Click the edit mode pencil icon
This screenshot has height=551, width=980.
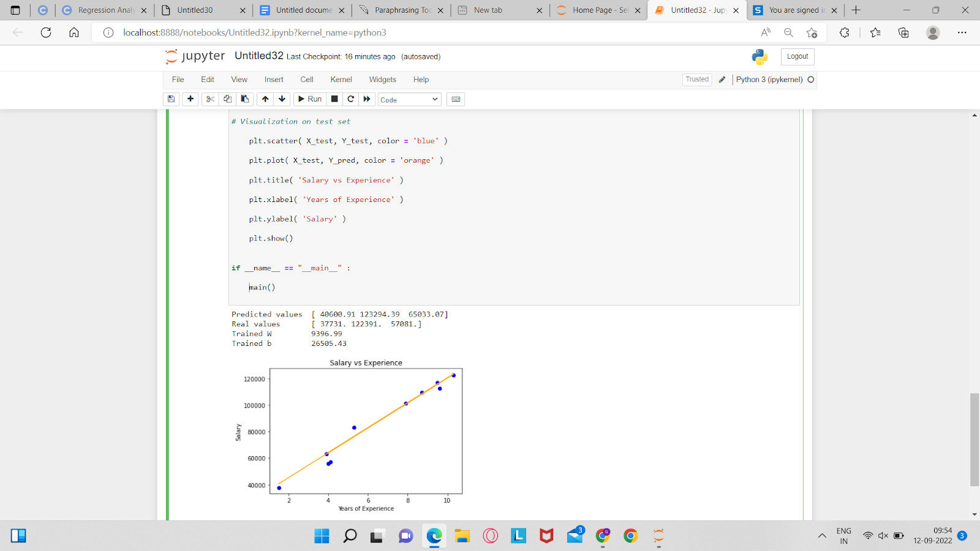(x=722, y=80)
